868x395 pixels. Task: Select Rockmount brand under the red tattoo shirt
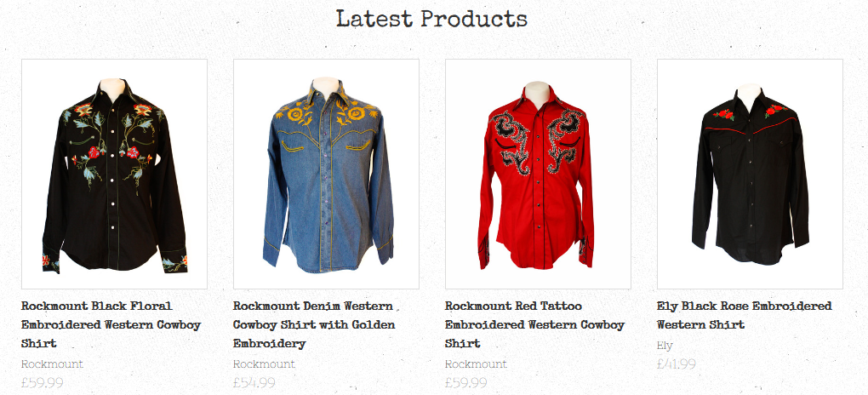(x=476, y=364)
